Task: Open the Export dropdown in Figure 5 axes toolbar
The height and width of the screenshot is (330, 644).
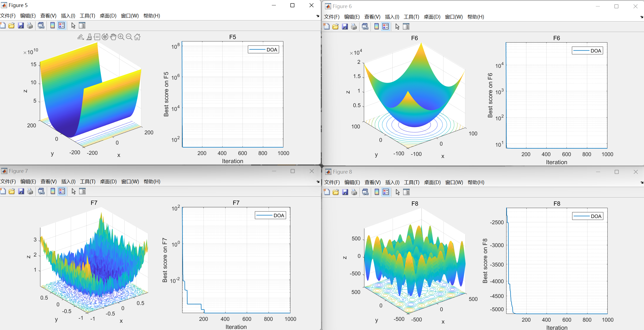Action: [80, 37]
